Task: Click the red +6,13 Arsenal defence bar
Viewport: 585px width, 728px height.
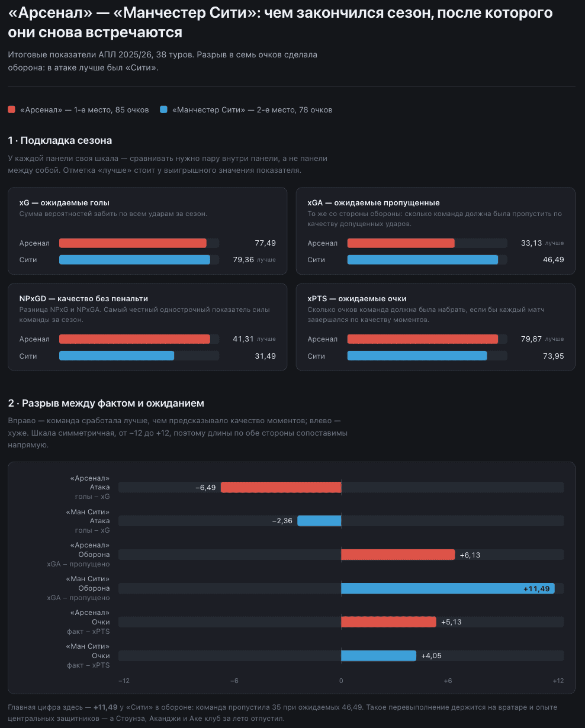Action: 398,555
